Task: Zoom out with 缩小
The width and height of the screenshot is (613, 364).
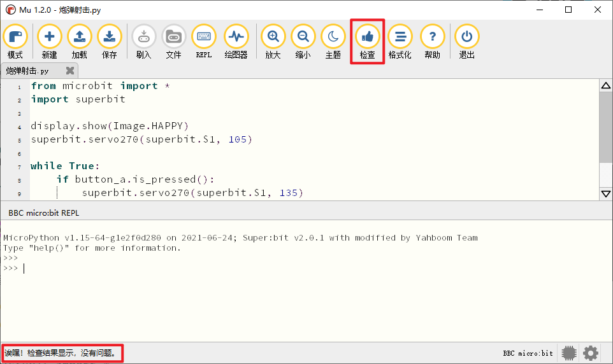Action: pyautogui.click(x=303, y=41)
